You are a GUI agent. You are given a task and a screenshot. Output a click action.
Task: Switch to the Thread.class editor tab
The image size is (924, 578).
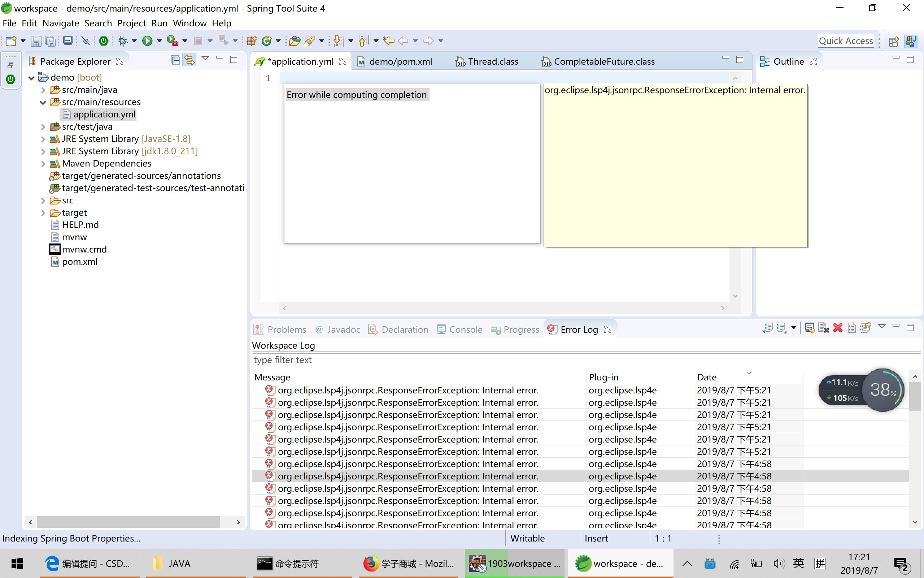point(493,61)
